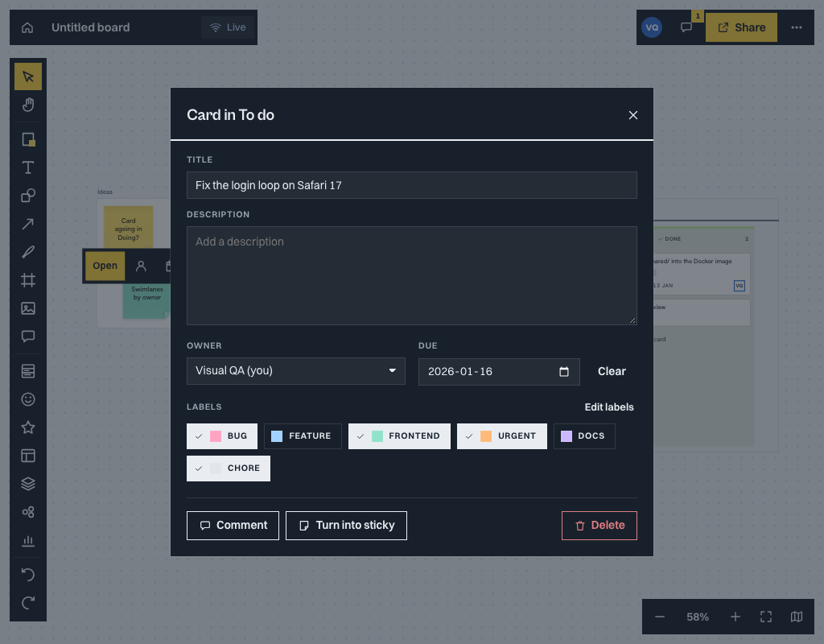
Task: Click the Open button on sticky toolbar
Action: coord(105,266)
